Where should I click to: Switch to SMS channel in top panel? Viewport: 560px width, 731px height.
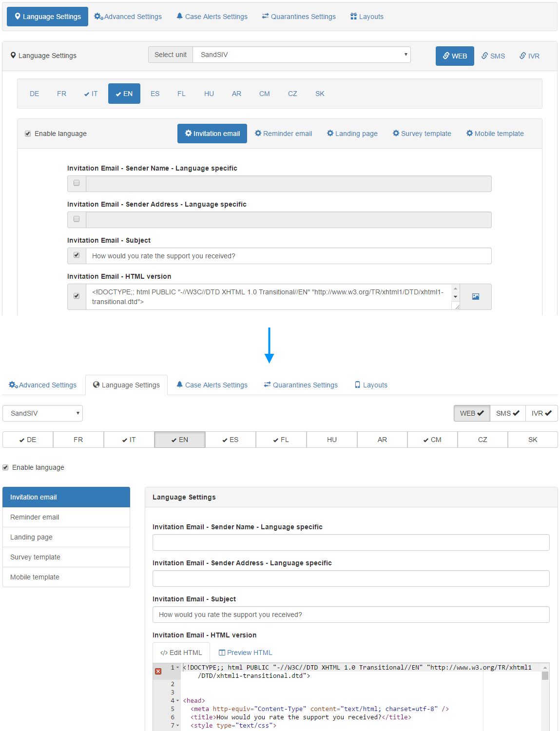493,56
